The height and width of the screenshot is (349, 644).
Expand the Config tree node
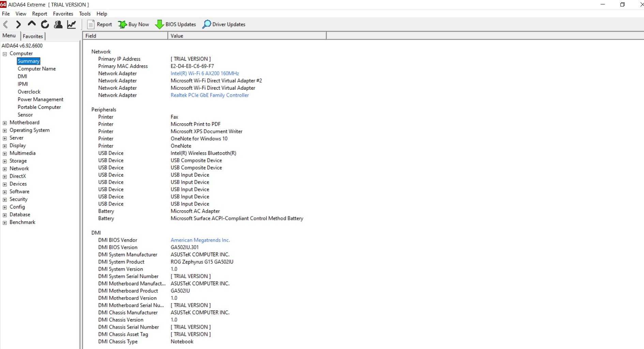click(x=5, y=207)
